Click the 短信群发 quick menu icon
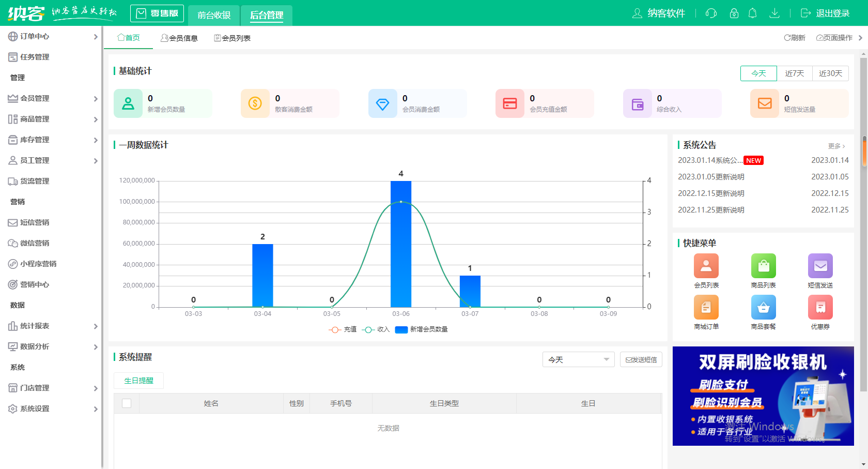 click(820, 266)
